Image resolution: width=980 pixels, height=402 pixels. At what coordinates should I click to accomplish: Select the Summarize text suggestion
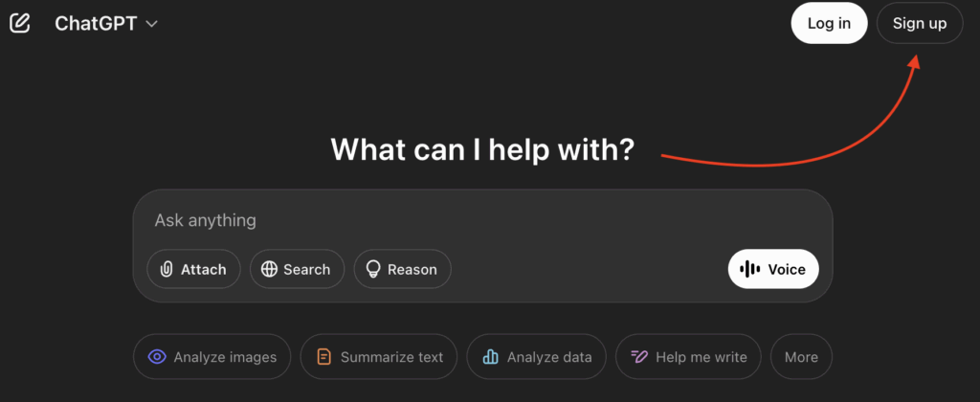(379, 357)
